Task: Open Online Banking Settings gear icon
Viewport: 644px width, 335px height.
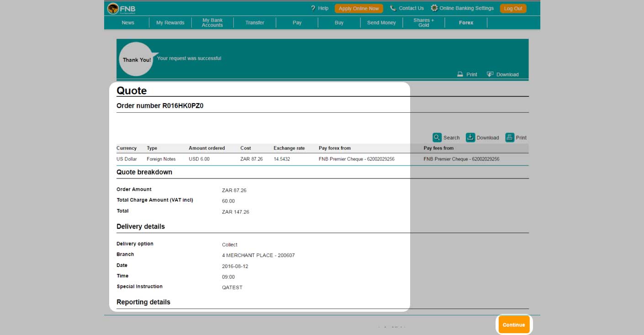Action: pos(434,8)
